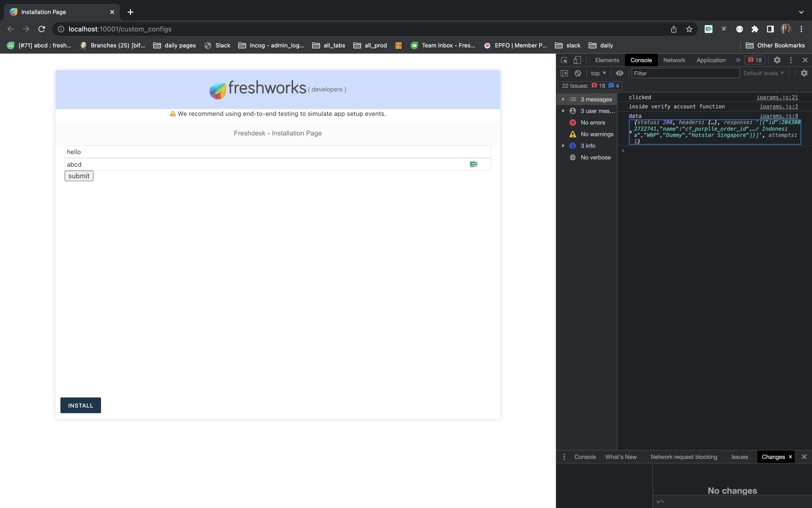Open console settings gear
812x508 pixels.
point(804,73)
